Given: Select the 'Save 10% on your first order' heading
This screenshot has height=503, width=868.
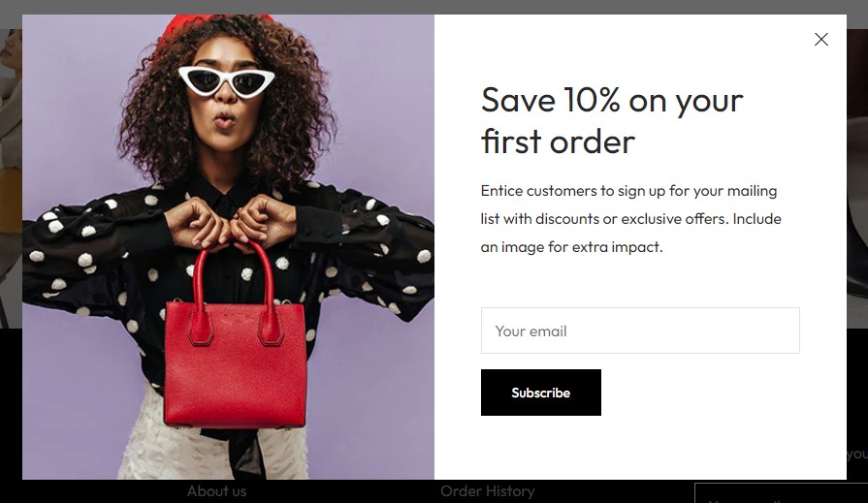Looking at the screenshot, I should click(612, 120).
